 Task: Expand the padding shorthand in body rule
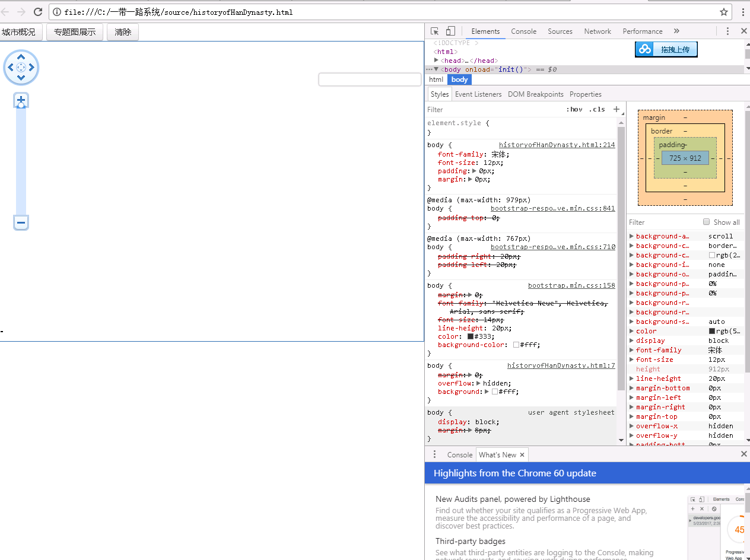coord(475,171)
